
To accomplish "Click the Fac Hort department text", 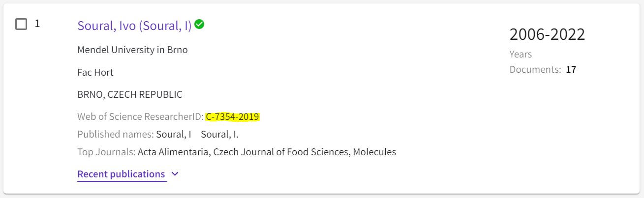I will [x=95, y=72].
